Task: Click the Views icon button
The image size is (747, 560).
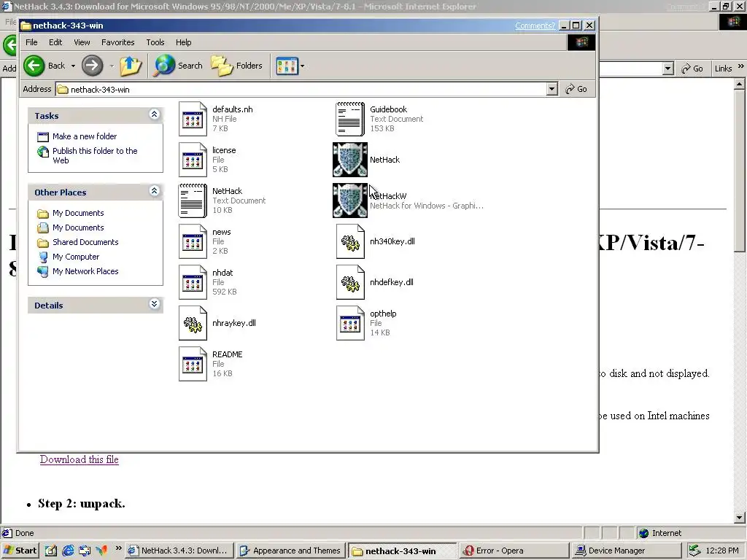Action: (x=287, y=66)
